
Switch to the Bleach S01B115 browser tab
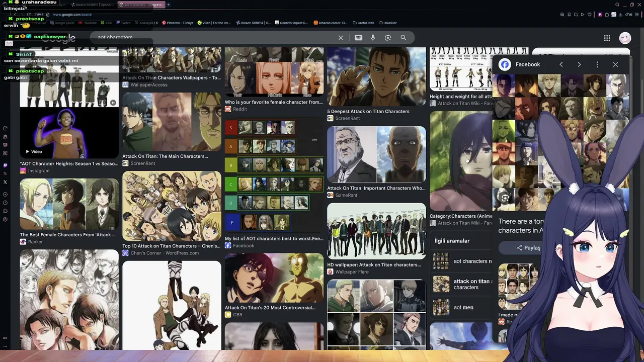click(94, 5)
